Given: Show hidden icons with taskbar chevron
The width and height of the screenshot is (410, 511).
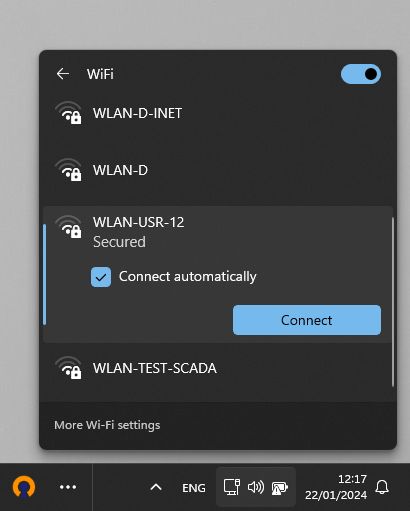Looking at the screenshot, I should [x=156, y=487].
